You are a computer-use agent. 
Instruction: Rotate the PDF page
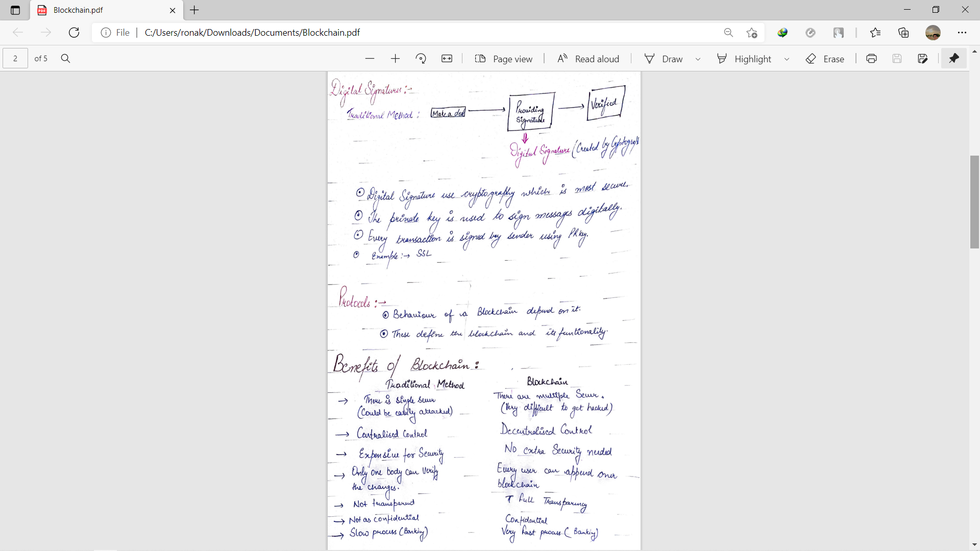421,59
